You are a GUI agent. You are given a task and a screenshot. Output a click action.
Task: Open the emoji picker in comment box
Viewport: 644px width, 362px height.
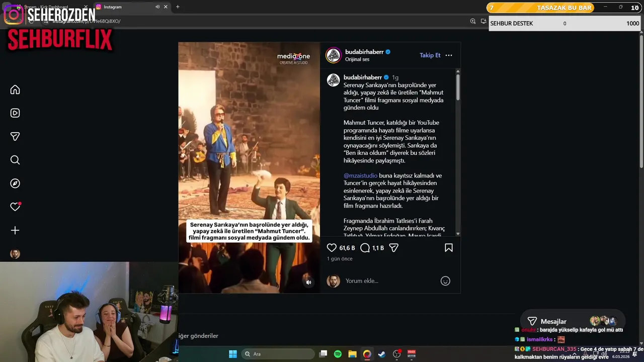tap(445, 281)
